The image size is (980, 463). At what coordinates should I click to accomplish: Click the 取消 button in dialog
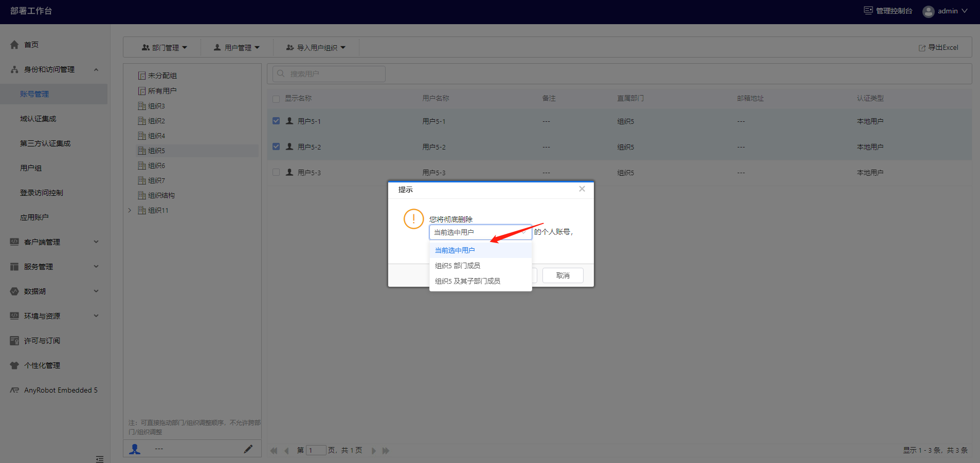563,275
